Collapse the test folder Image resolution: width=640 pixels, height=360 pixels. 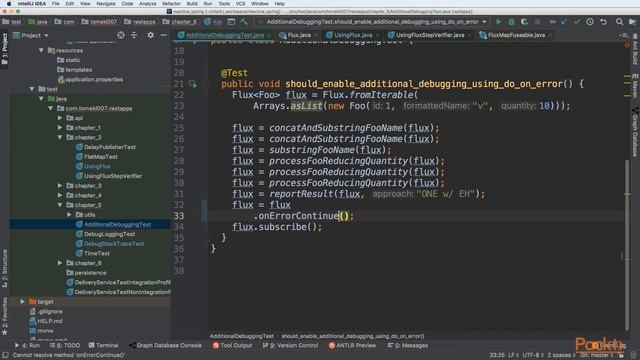[31, 89]
